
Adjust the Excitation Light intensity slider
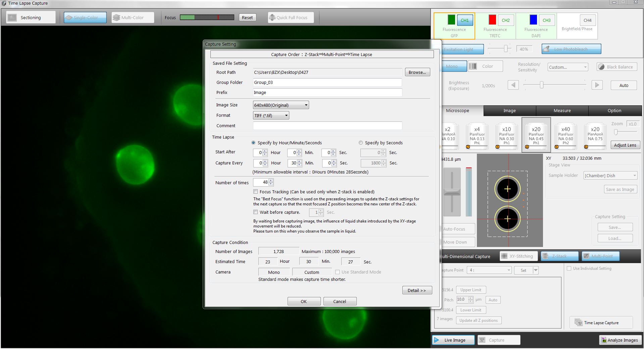tap(505, 49)
